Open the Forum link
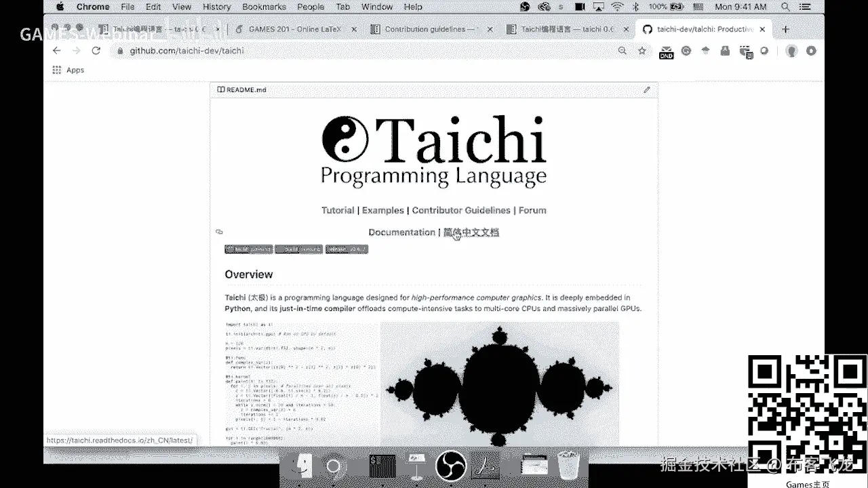The width and height of the screenshot is (868, 488). (x=532, y=210)
